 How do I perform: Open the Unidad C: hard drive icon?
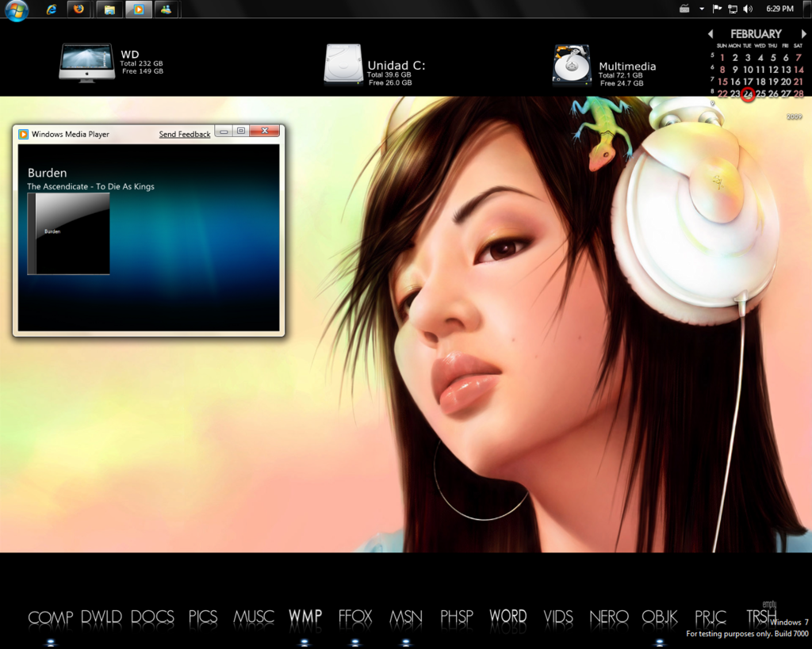point(343,64)
